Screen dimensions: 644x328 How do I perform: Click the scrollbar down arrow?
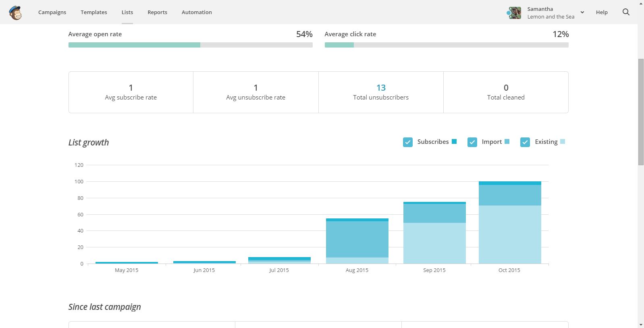pyautogui.click(x=641, y=324)
